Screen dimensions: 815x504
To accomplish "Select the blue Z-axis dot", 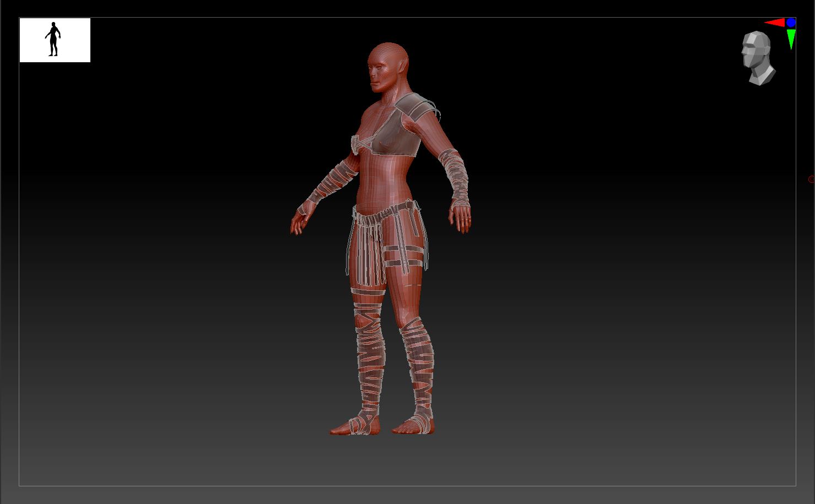I will [791, 23].
